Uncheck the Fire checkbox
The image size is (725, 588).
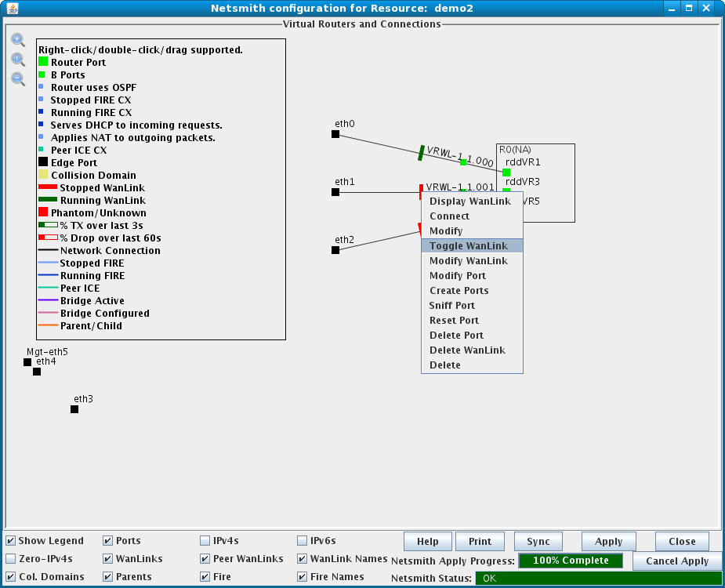[x=205, y=576]
